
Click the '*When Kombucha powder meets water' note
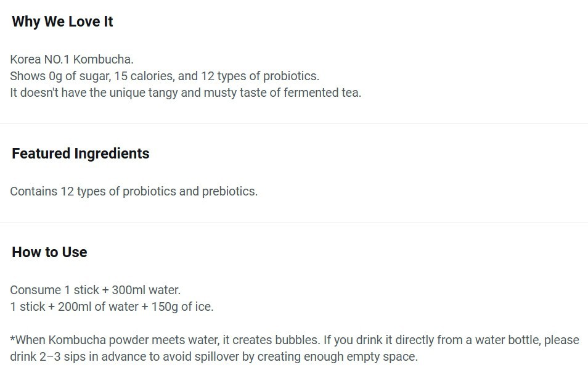pos(295,340)
